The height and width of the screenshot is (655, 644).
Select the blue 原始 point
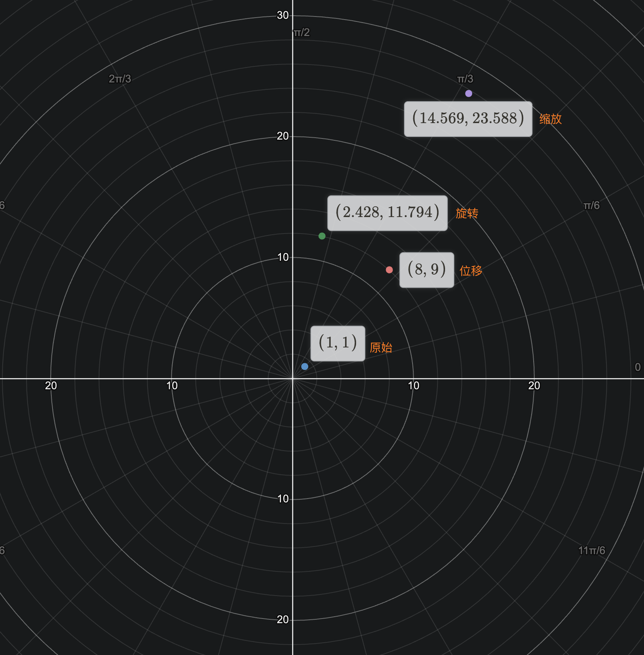pyautogui.click(x=305, y=366)
